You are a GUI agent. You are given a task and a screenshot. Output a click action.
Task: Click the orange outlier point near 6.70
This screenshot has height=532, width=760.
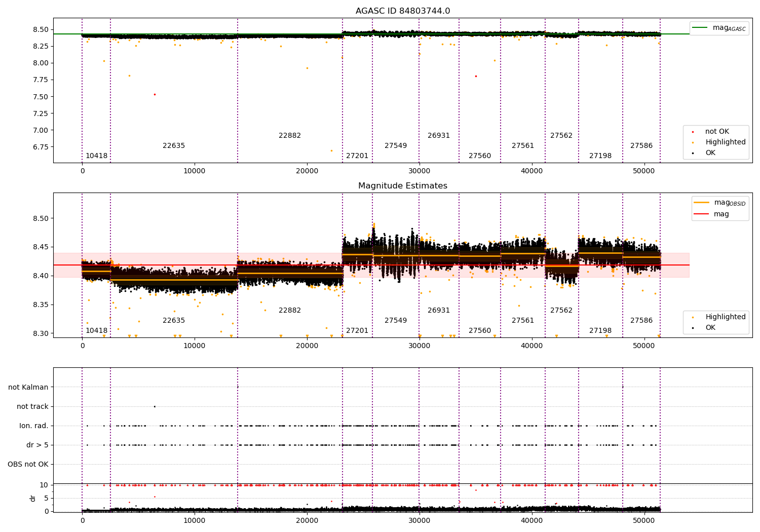[331, 150]
